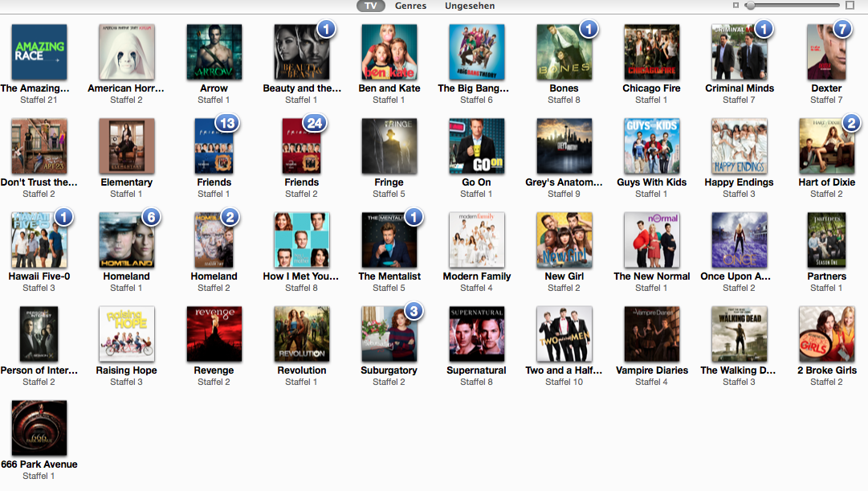Open Partners Staffel 1 artwork
The width and height of the screenshot is (868, 491).
(826, 240)
